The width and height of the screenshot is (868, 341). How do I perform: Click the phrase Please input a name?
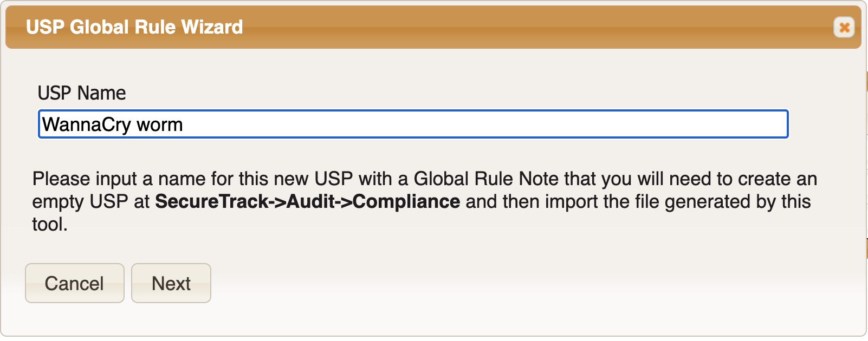tap(119, 179)
